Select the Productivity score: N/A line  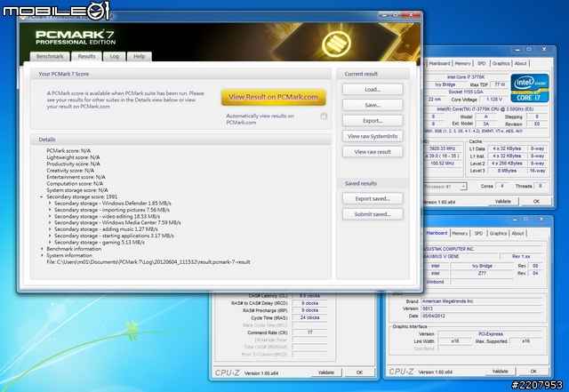coord(73,164)
